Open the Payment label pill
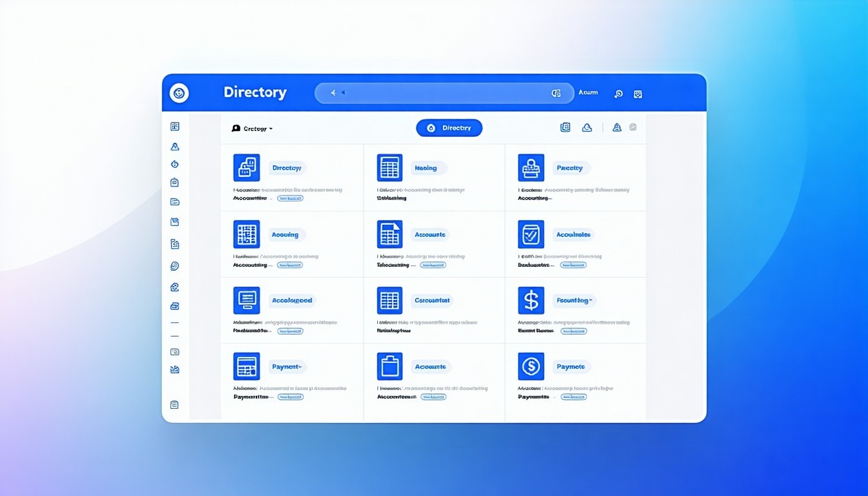This screenshot has width=868, height=496. [x=287, y=367]
